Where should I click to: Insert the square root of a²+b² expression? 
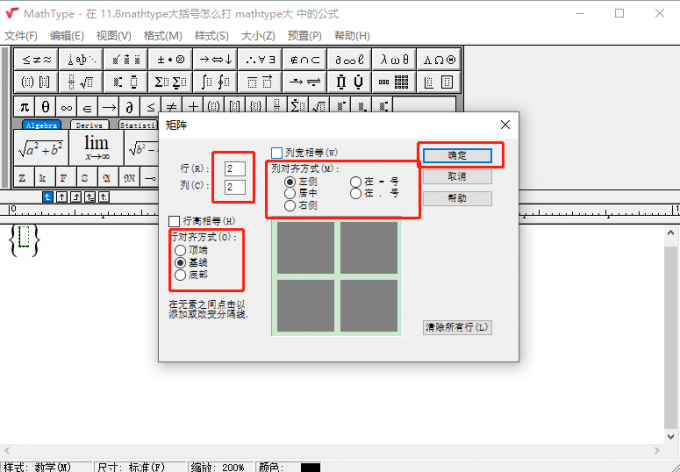[41, 148]
